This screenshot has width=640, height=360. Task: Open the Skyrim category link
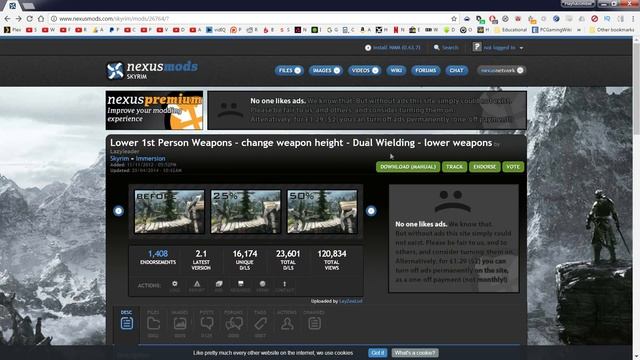click(120, 158)
